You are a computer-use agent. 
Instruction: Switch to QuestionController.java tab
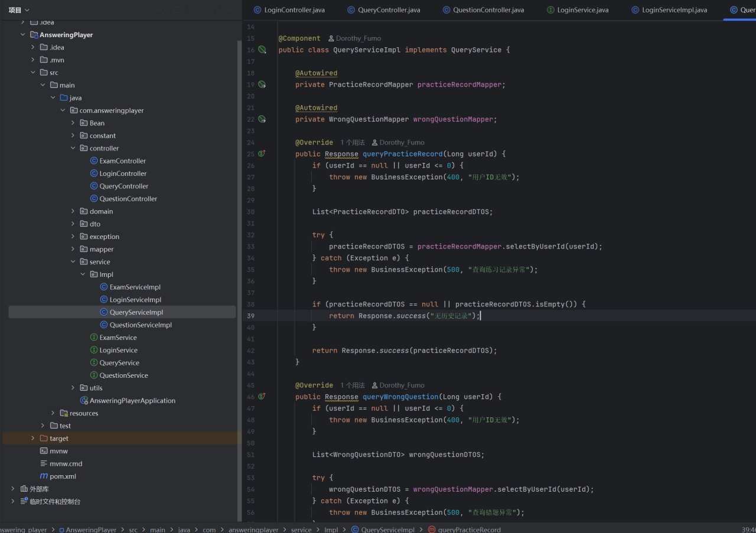pos(483,10)
